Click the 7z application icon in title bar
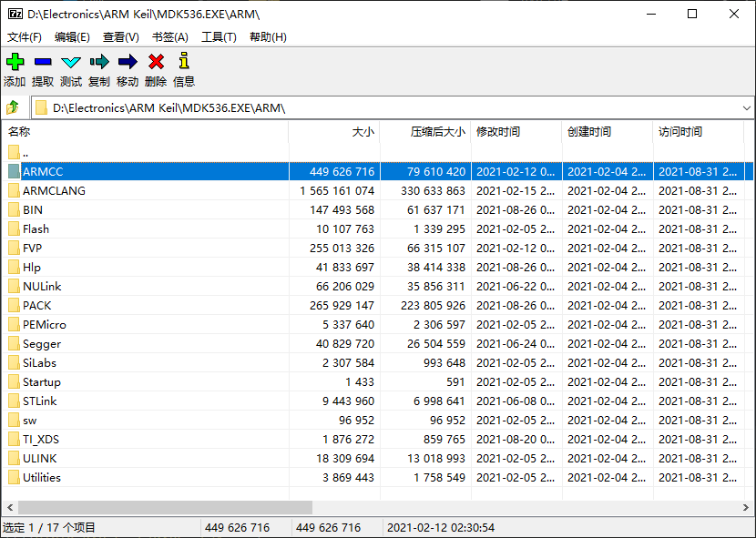This screenshot has height=538, width=756. 15,14
